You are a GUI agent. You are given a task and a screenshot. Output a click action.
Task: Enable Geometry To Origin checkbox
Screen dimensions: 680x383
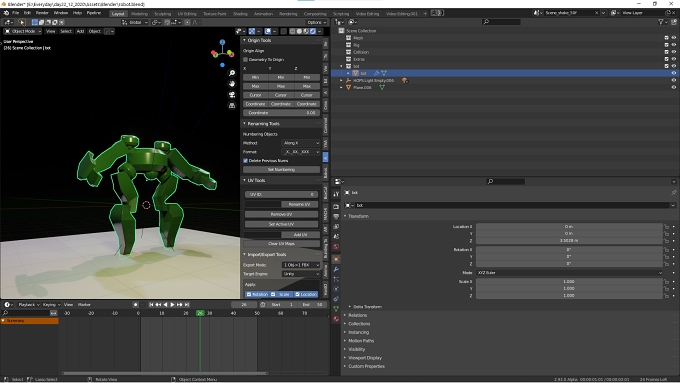[245, 59]
